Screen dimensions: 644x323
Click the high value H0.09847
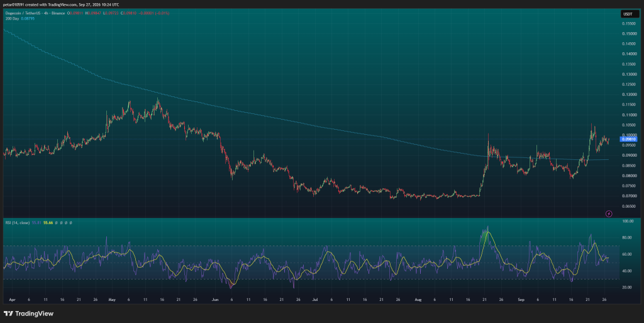click(93, 13)
